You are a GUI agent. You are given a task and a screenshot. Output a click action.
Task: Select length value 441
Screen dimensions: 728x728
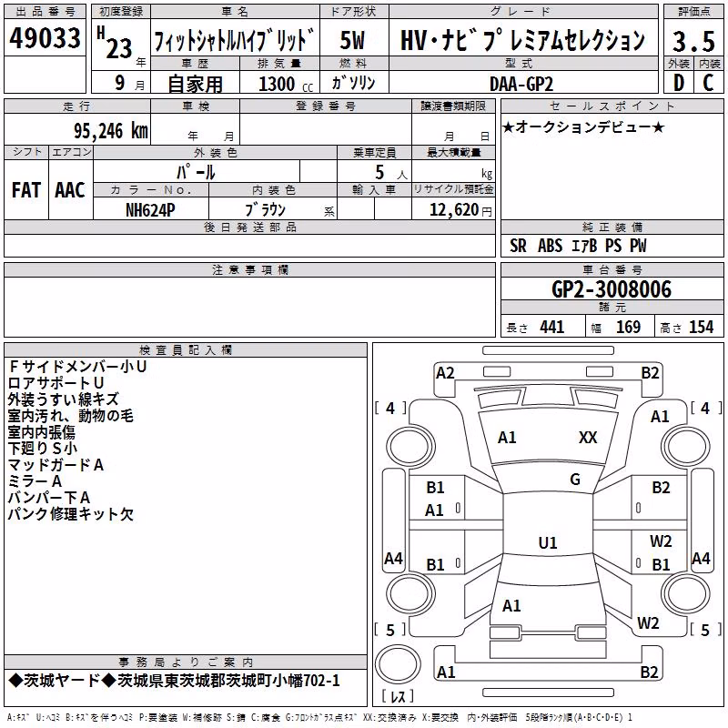(x=551, y=328)
